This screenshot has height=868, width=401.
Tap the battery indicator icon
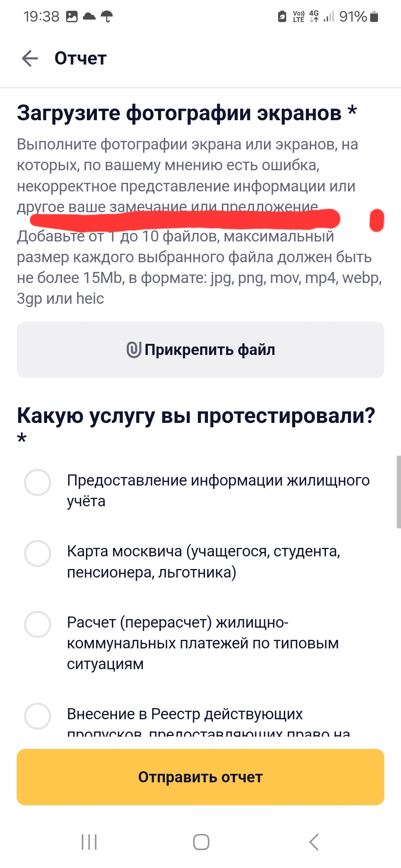[x=374, y=17]
